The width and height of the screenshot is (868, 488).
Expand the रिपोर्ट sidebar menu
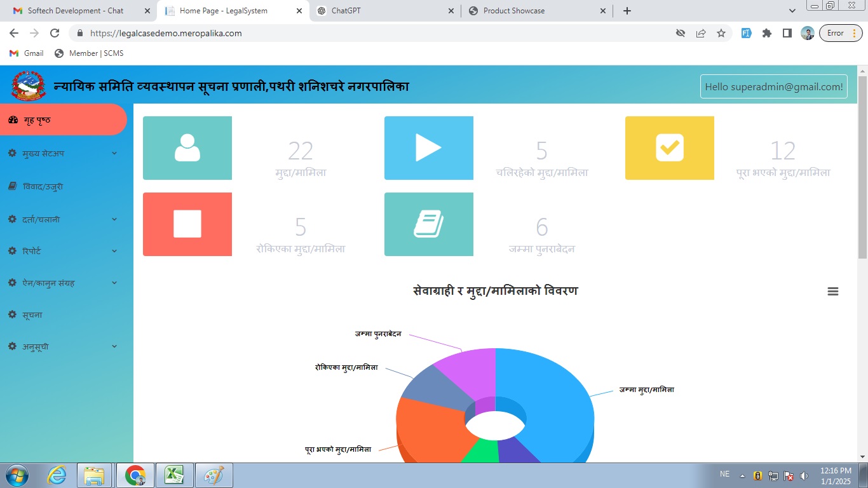point(64,251)
